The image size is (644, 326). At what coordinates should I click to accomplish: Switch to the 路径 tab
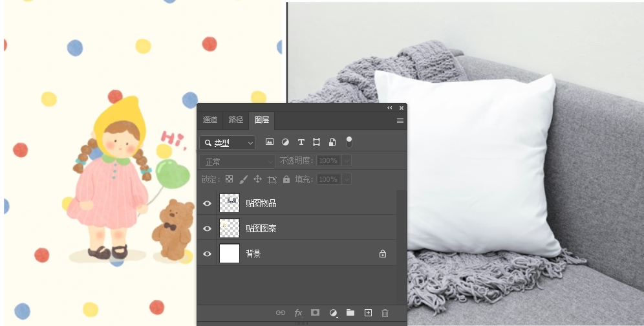coord(236,120)
